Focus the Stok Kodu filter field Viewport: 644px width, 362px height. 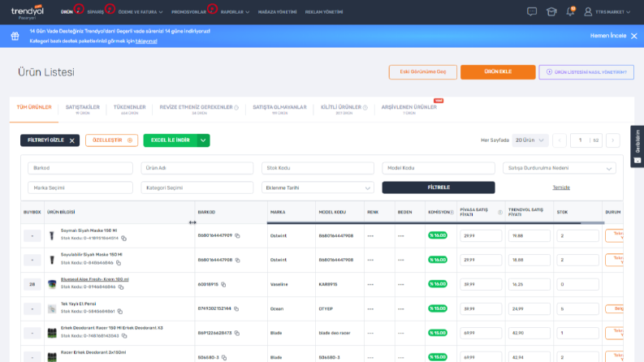pos(318,168)
